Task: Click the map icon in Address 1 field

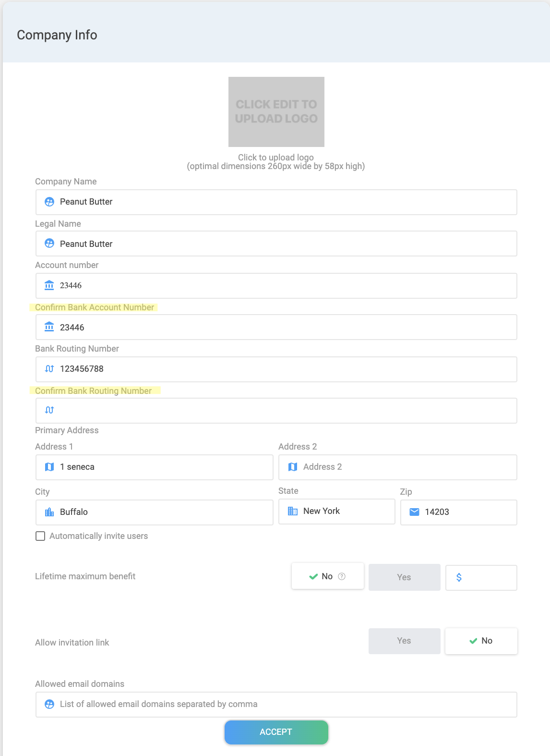Action: [x=49, y=467]
